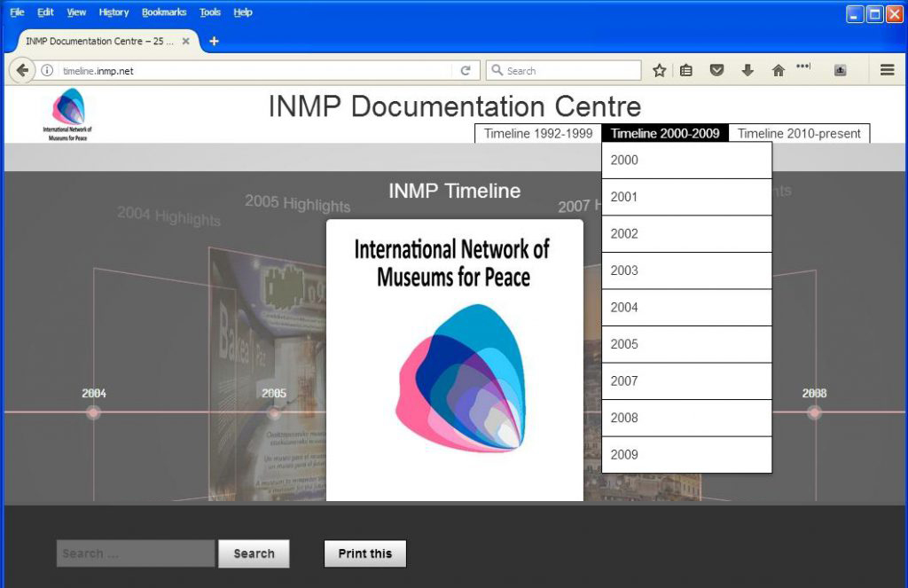The height and width of the screenshot is (588, 908).
Task: Choose year 2001 from the dropdown
Action: [x=687, y=197]
